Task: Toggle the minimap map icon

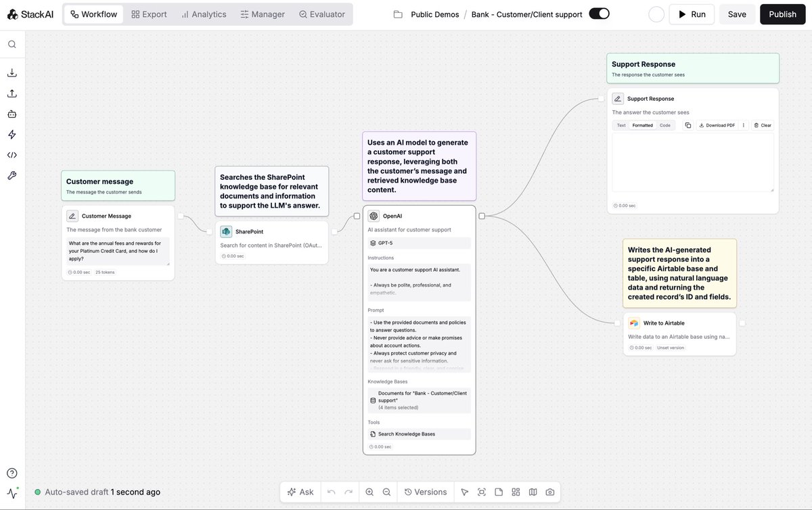Action: pyautogui.click(x=533, y=492)
